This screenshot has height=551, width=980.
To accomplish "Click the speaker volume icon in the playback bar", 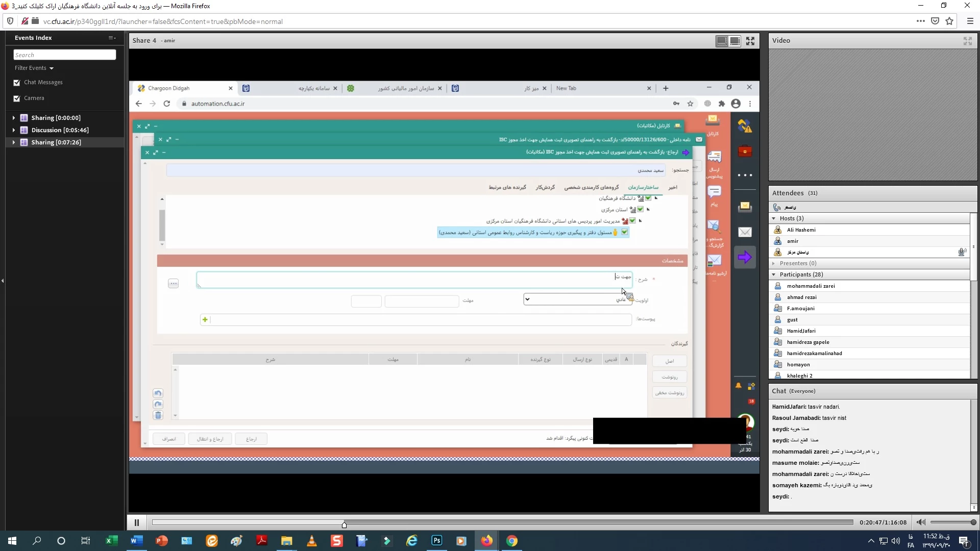I will coord(920,522).
